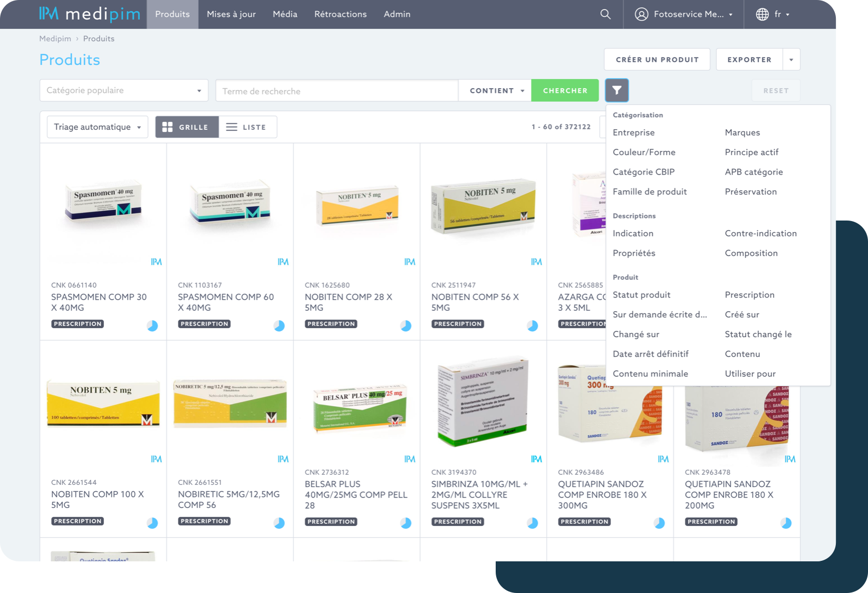This screenshot has height=593, width=868.
Task: Select the Catégorie CBIP filter
Action: tap(644, 172)
